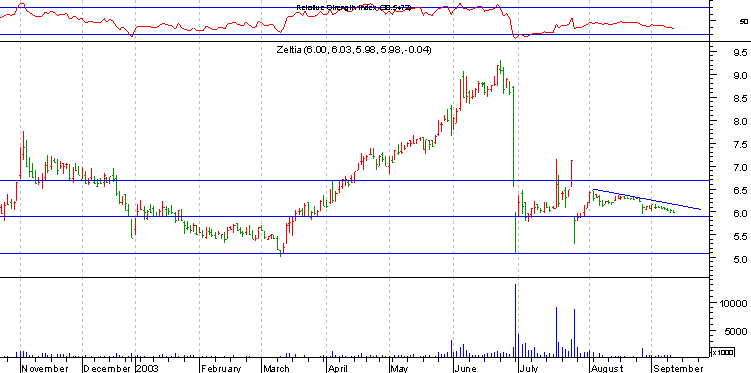Select the 2003 year label
Image resolution: width=751 pixels, height=373 pixels.
click(146, 369)
